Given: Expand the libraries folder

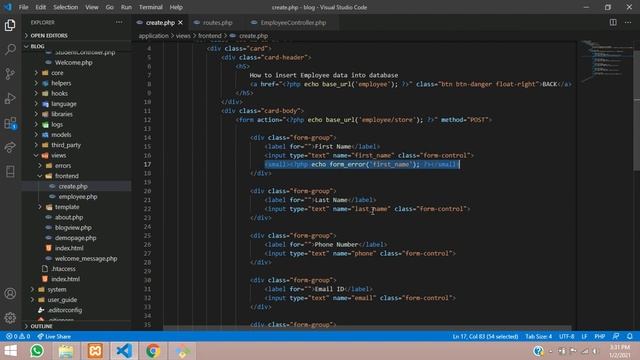Looking at the screenshot, I should click(62, 114).
